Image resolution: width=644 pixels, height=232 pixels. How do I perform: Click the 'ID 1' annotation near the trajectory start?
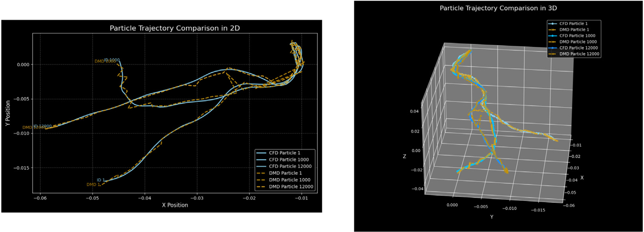(x=101, y=180)
